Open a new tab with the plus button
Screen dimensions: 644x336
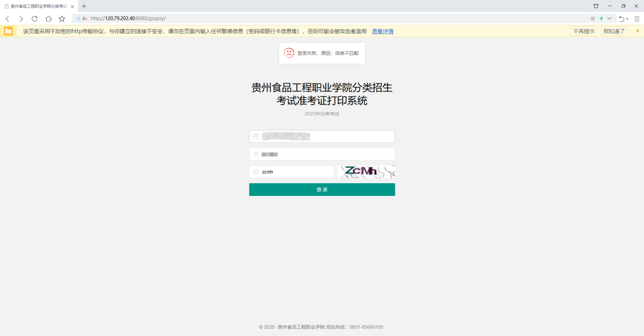84,6
